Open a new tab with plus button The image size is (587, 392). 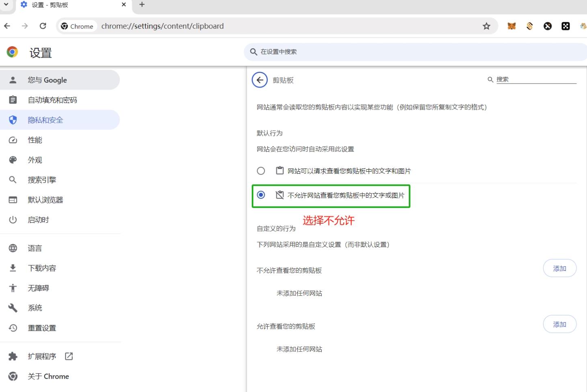pos(142,4)
